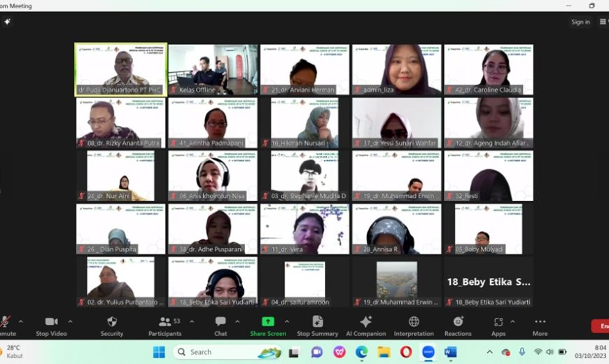Select the 11_dr. Vera video tile

pos(304,229)
